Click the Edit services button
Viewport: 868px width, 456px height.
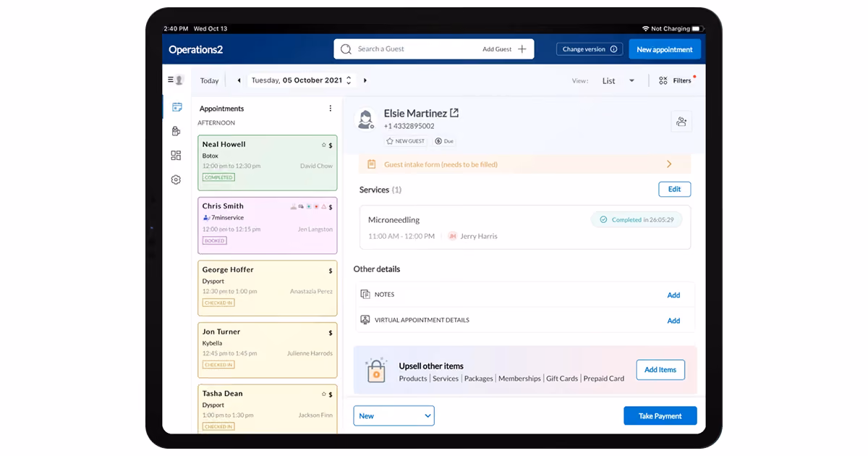click(x=675, y=189)
